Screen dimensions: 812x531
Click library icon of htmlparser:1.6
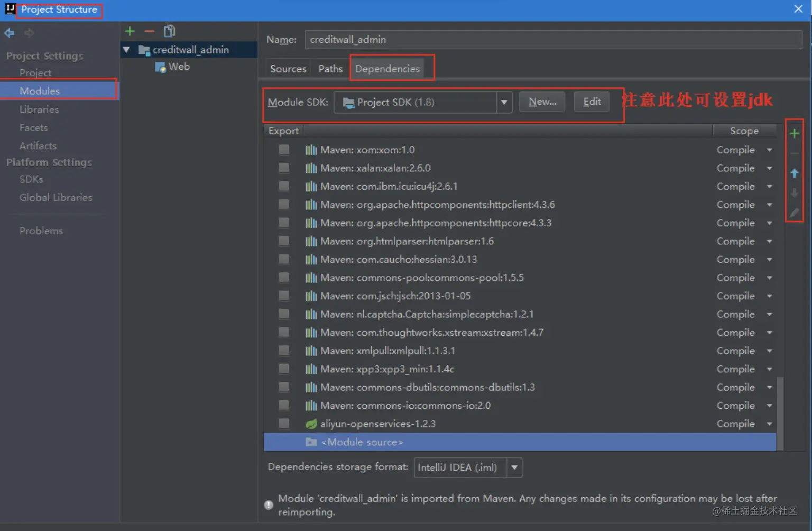[x=311, y=241]
